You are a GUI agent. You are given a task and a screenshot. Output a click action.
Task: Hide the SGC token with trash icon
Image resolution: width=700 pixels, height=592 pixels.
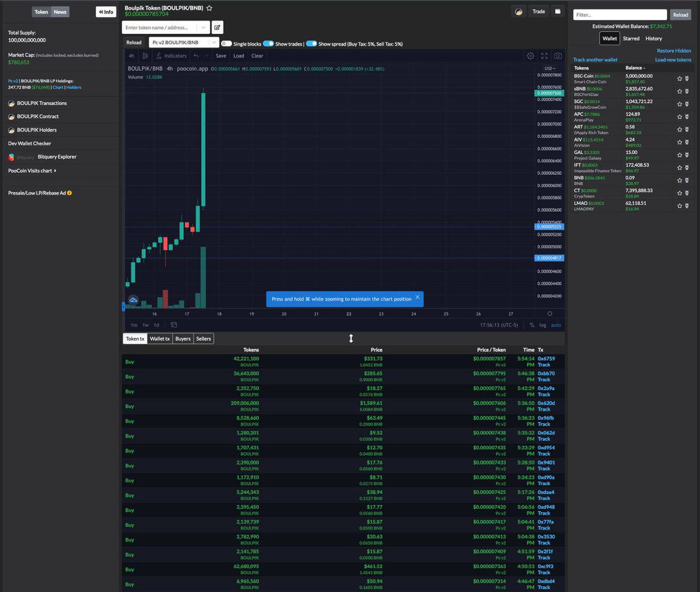pos(687,104)
